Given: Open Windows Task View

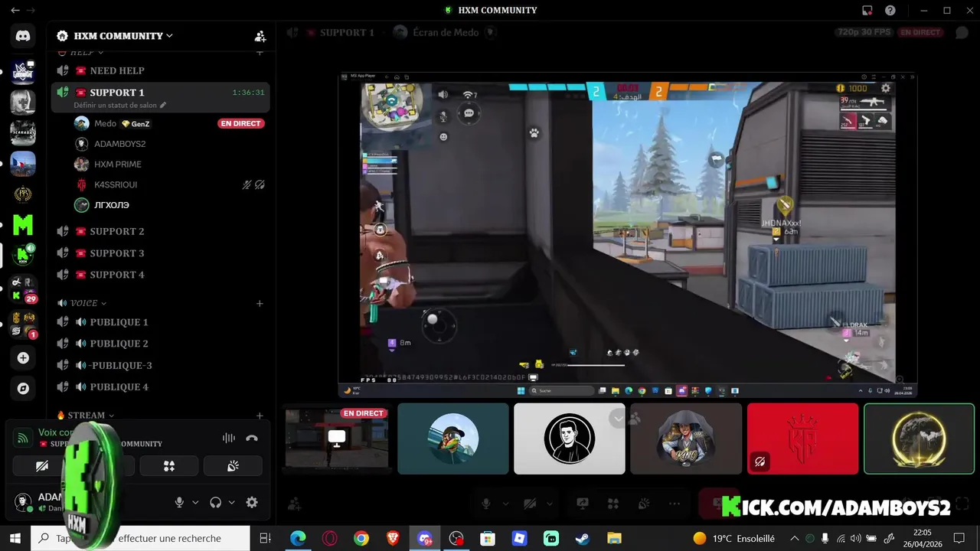Looking at the screenshot, I should pos(266,539).
